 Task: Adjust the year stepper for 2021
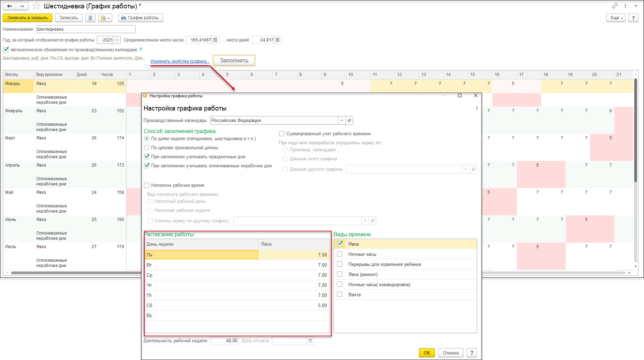[x=117, y=40]
